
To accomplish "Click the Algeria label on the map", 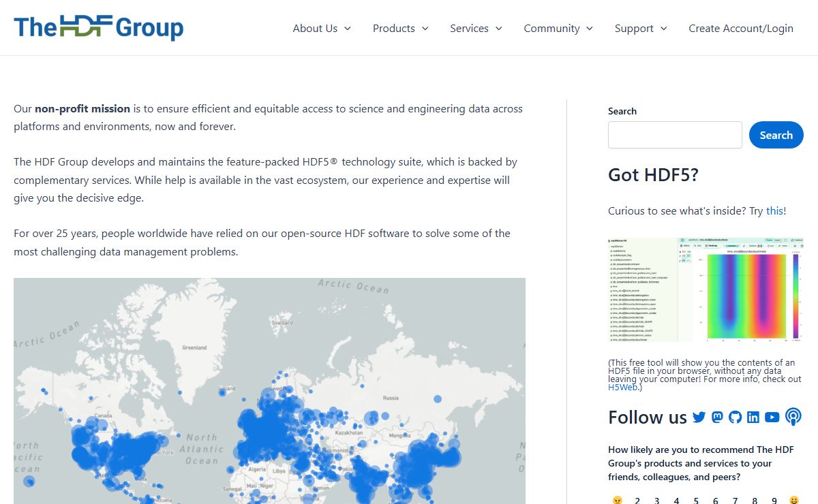I will pyautogui.click(x=257, y=469).
